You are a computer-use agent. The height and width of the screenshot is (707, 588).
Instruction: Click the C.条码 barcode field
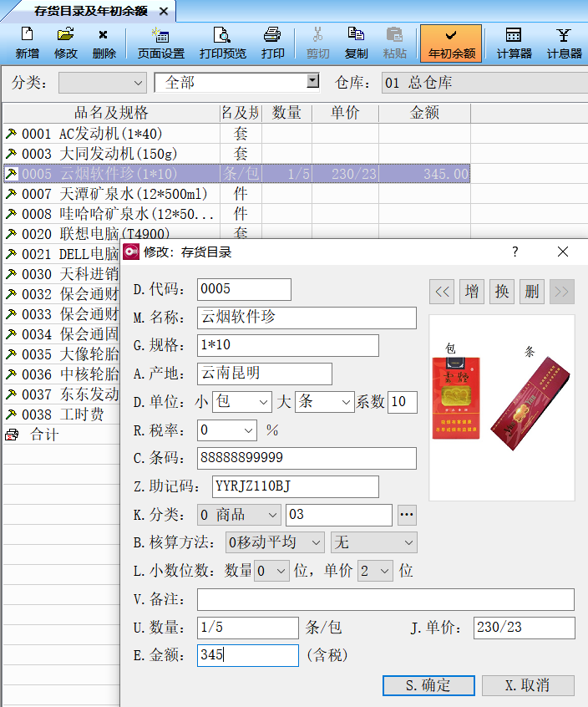tap(307, 458)
